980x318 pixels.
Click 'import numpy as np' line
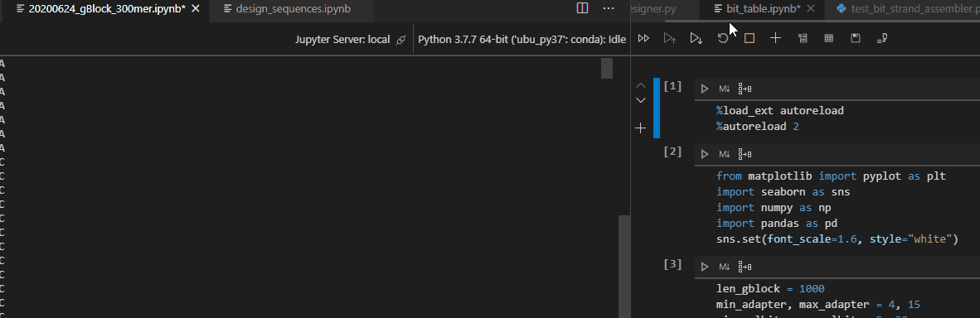coord(774,207)
